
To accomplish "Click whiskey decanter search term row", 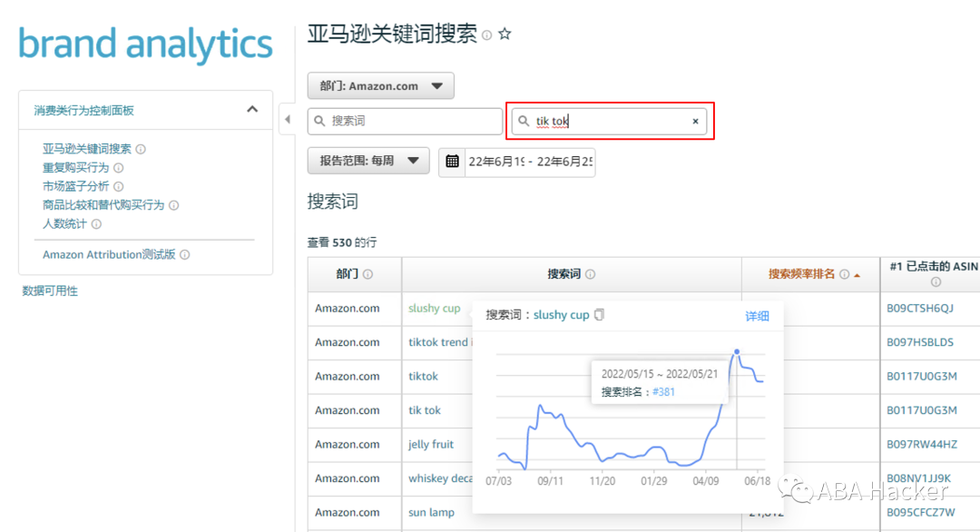I will [x=440, y=478].
